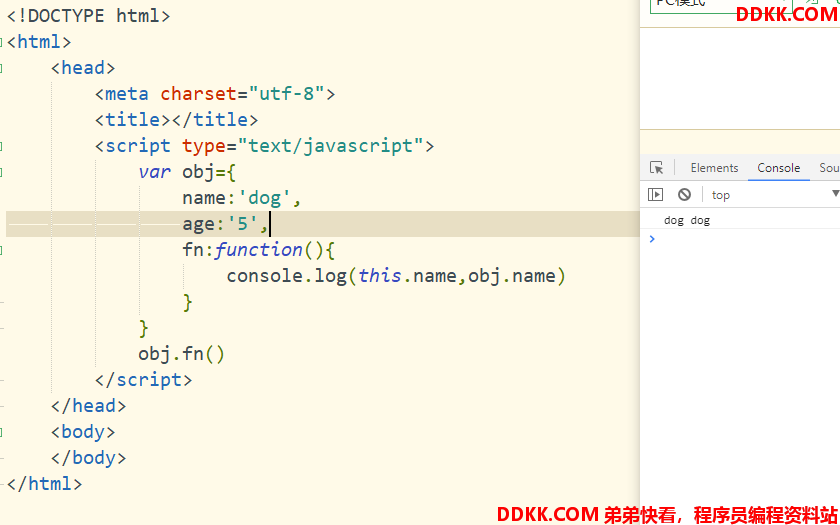Click the console.log(this.name,obj.name) statement
Screen dimensions: 840x525
coord(396,276)
